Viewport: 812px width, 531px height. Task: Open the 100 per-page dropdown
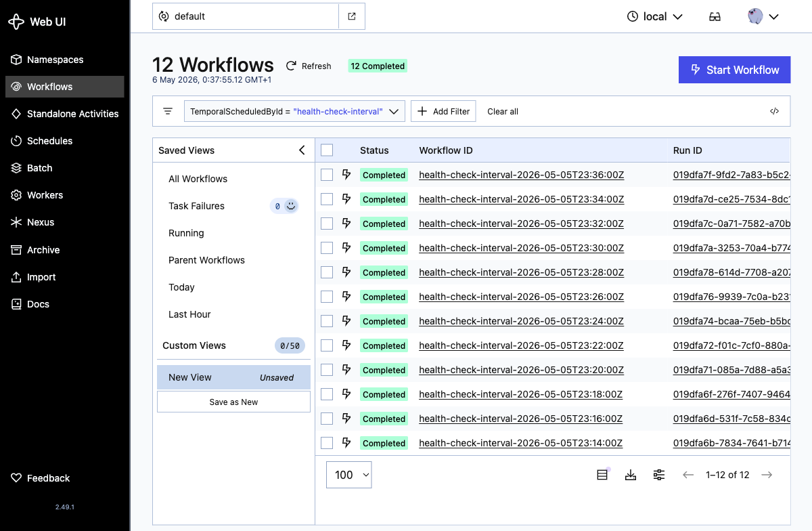click(x=349, y=475)
